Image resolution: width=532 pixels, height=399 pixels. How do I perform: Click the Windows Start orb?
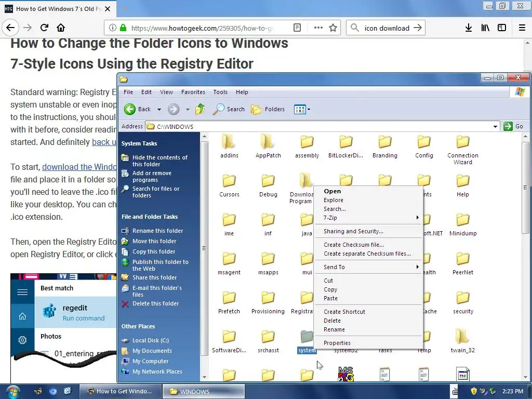tap(12, 392)
